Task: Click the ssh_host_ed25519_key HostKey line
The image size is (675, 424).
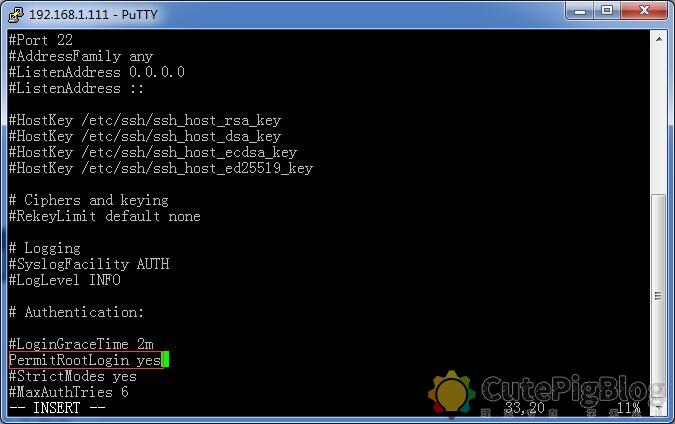Action: (x=161, y=168)
